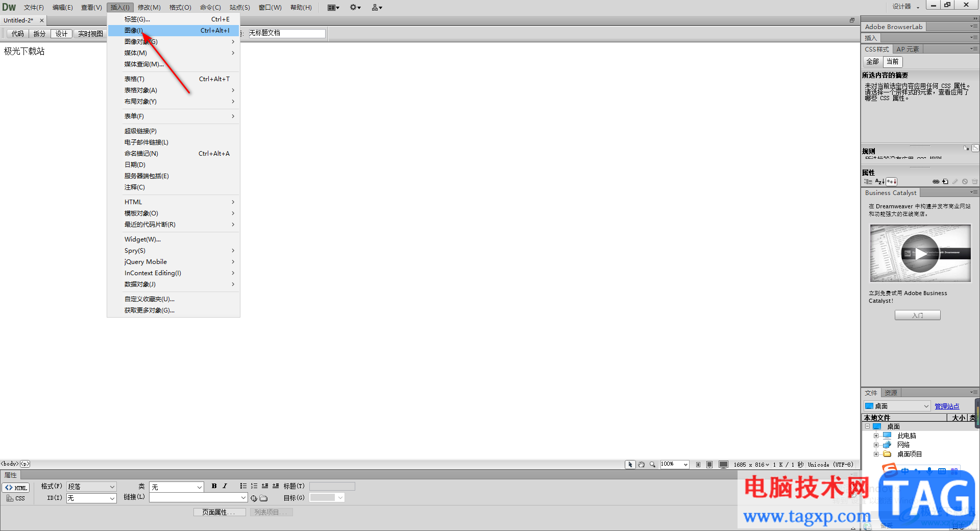Open the site selector dropdown showing 桌面

(x=897, y=406)
